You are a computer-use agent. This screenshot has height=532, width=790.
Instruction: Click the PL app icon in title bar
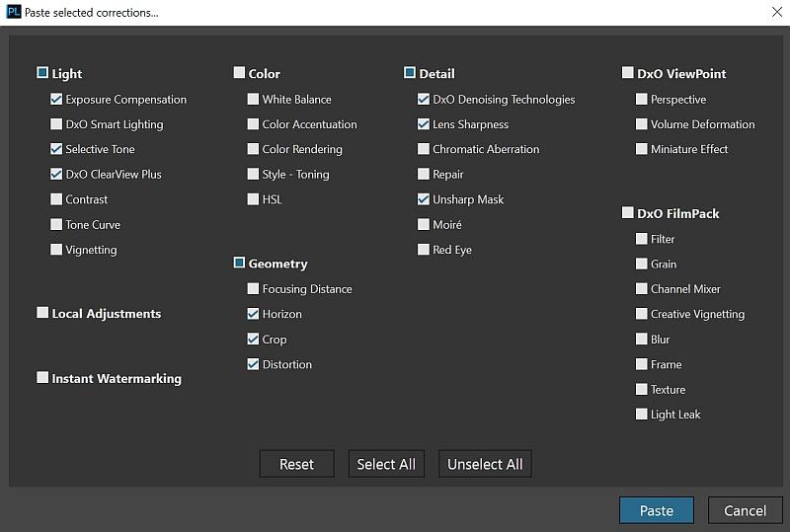click(x=14, y=12)
